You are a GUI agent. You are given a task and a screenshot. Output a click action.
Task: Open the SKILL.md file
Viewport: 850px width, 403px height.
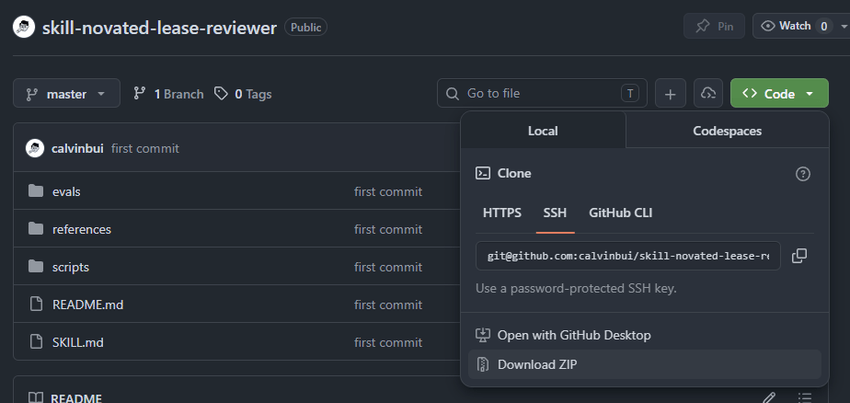(78, 343)
